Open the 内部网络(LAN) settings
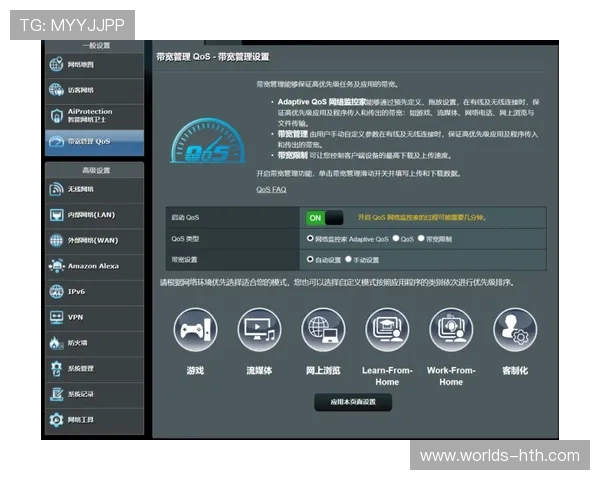 95,215
